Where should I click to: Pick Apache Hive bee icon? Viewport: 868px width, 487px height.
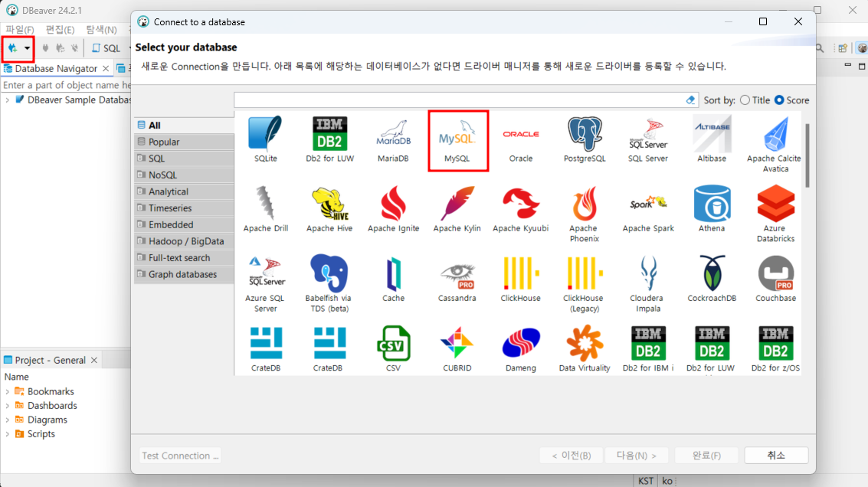click(329, 209)
